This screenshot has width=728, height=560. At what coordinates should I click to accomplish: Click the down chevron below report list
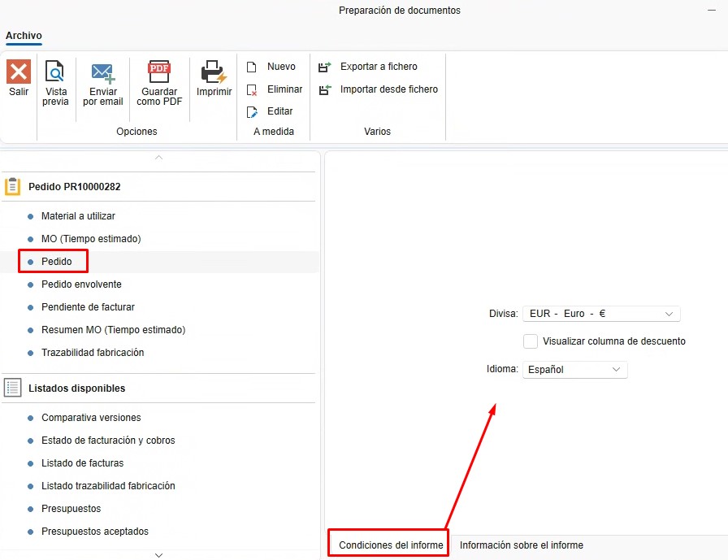[158, 555]
